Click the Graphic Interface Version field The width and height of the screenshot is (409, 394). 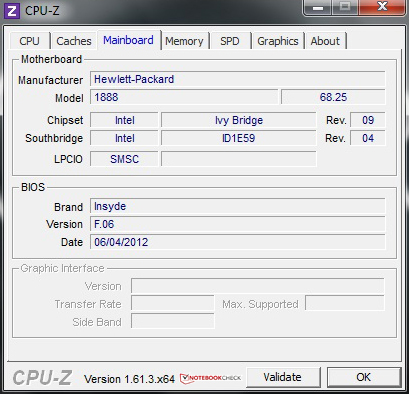pos(258,286)
